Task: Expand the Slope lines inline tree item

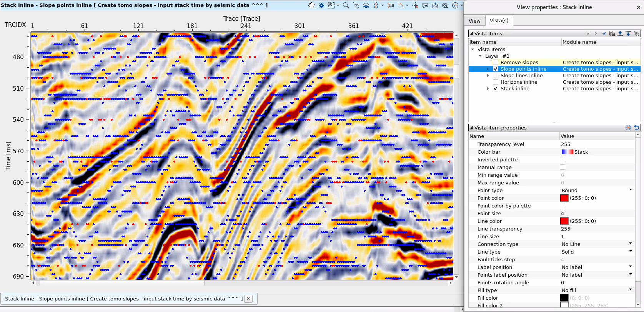Action: 488,76
